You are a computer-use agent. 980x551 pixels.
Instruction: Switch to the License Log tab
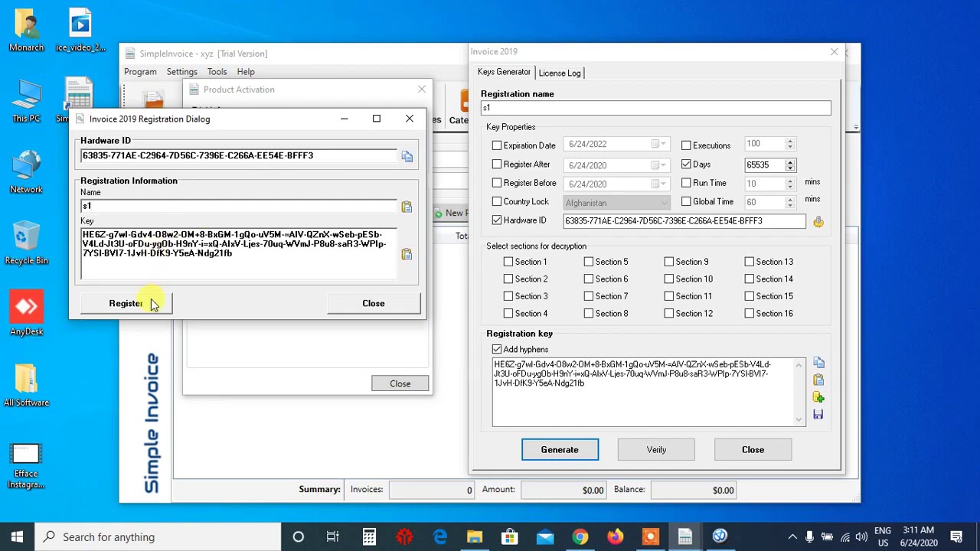coord(560,73)
